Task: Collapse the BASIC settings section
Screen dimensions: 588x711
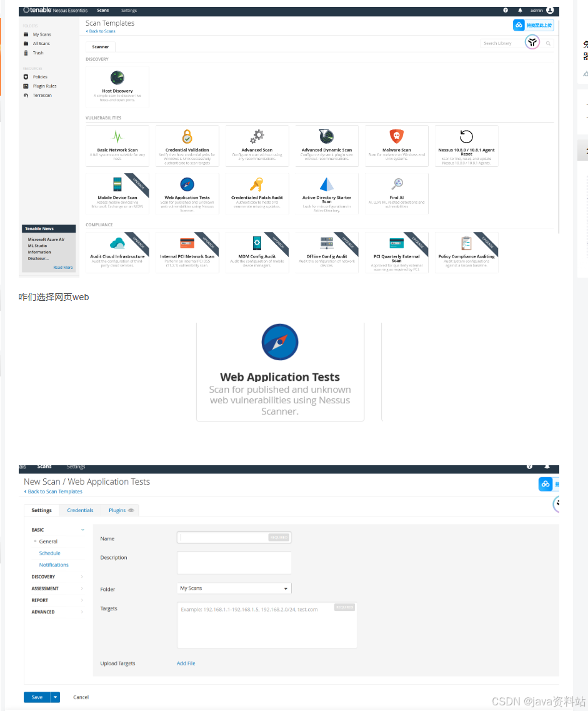Action: tap(57, 530)
